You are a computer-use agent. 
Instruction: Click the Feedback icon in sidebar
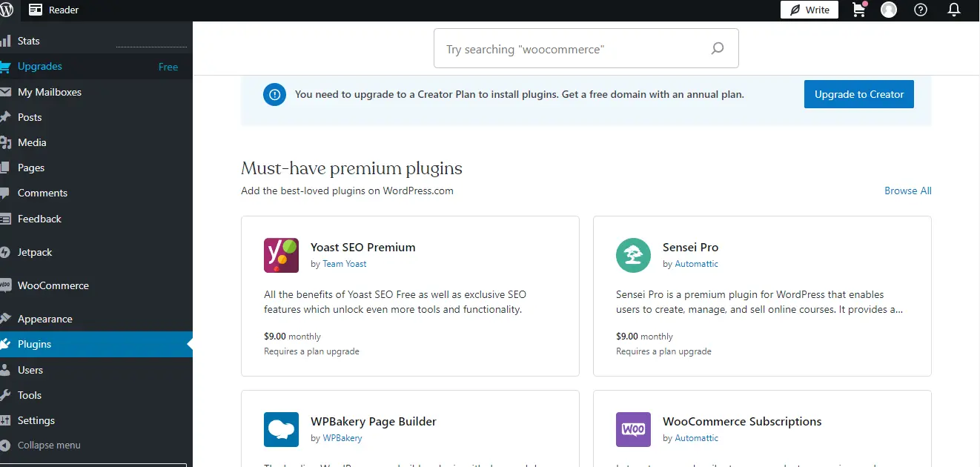[x=4, y=219]
